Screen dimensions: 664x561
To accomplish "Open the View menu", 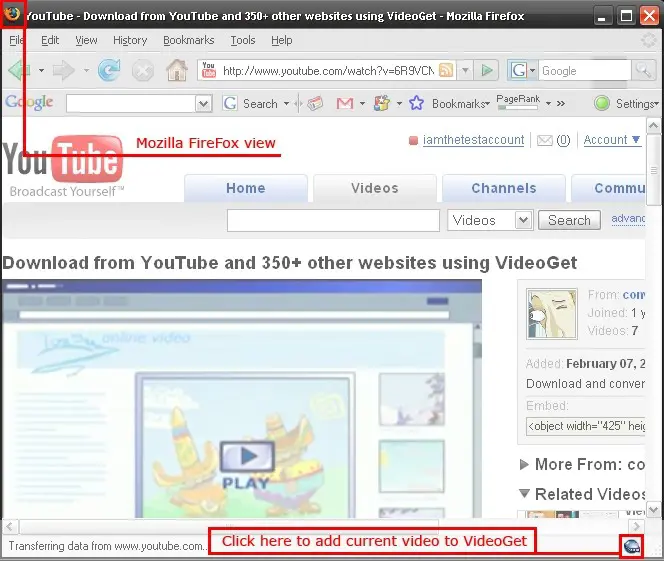I will 86,40.
